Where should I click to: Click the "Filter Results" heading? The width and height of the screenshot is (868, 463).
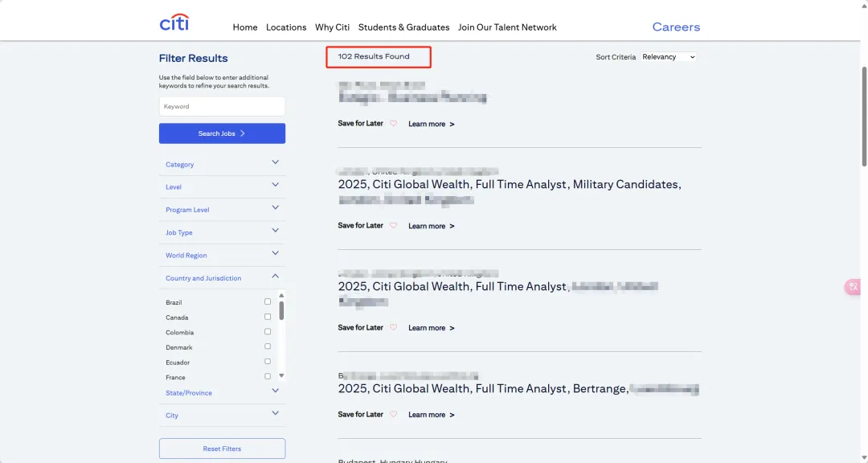click(x=193, y=58)
